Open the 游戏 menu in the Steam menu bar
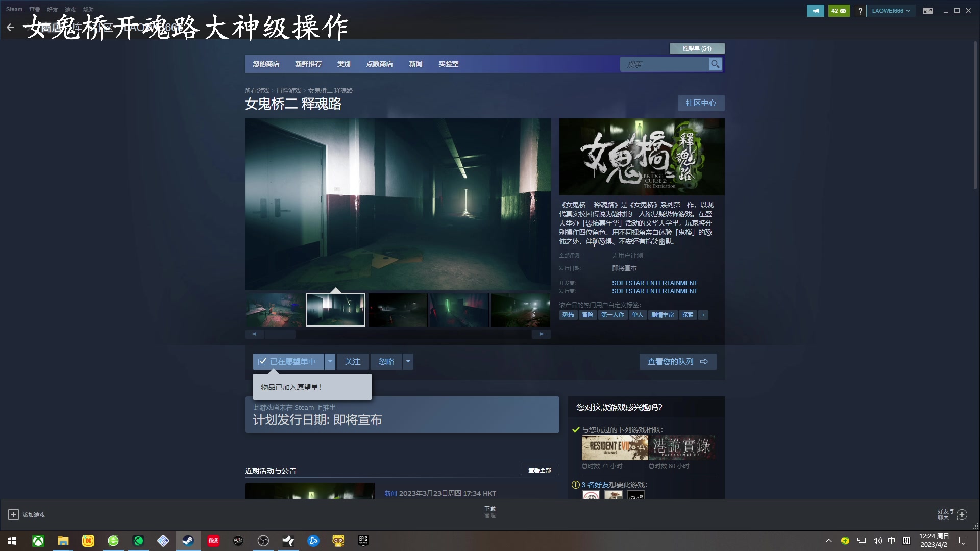 [x=70, y=9]
